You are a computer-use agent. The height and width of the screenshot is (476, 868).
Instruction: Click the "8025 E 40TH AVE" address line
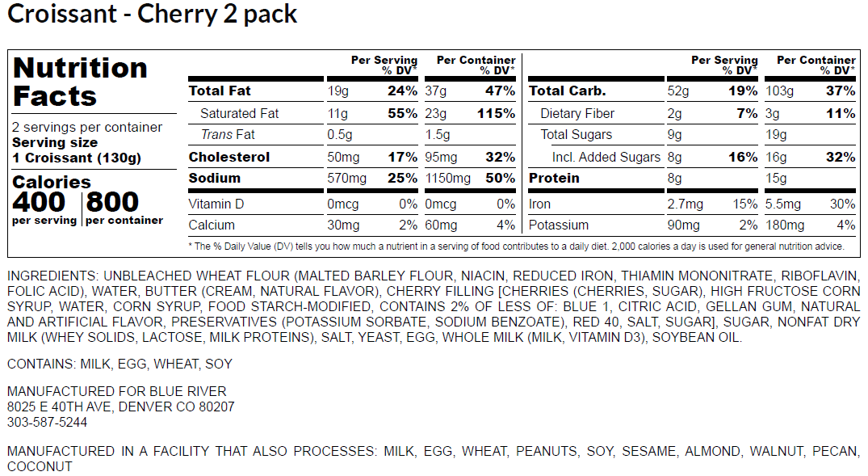click(x=121, y=407)
